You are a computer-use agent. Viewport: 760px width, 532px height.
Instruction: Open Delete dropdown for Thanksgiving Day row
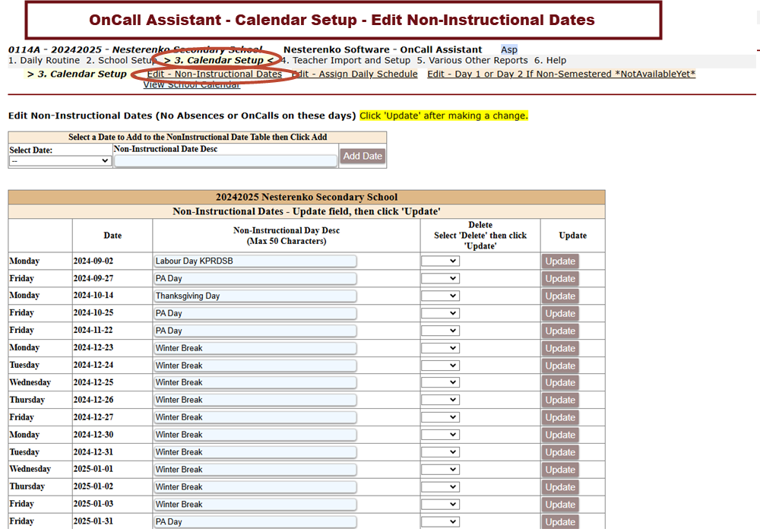(441, 296)
